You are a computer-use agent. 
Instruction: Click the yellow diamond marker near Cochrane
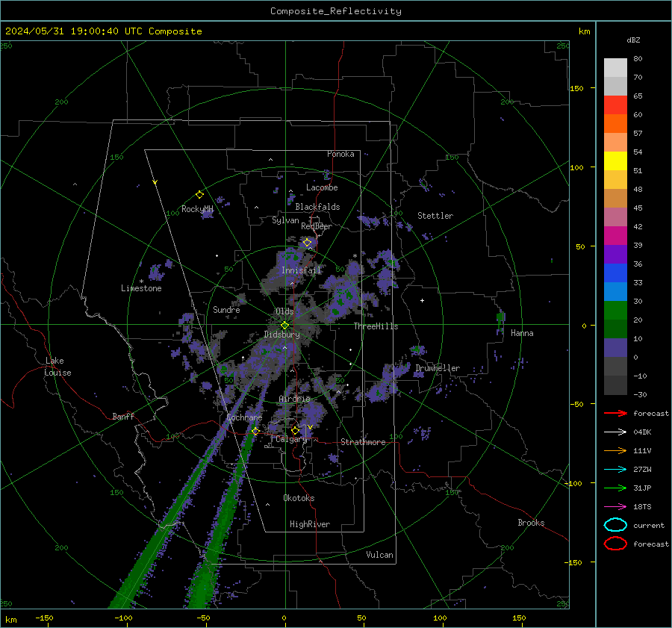(x=255, y=431)
